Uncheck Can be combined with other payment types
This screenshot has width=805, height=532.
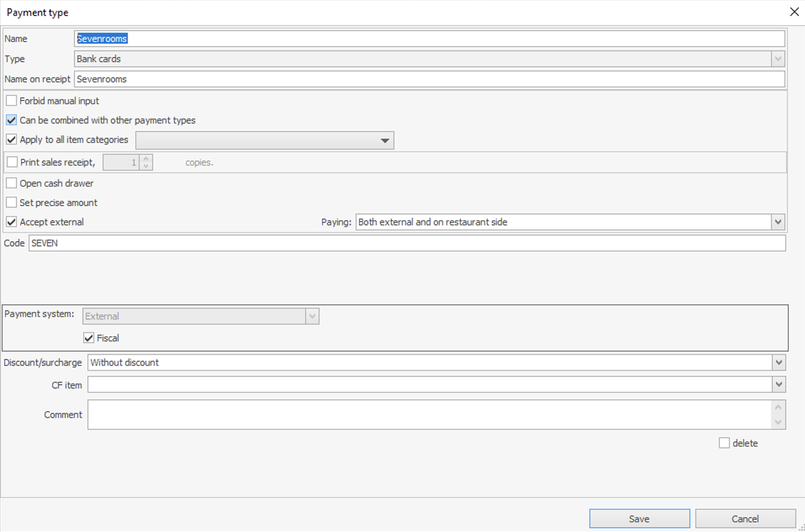pyautogui.click(x=11, y=120)
